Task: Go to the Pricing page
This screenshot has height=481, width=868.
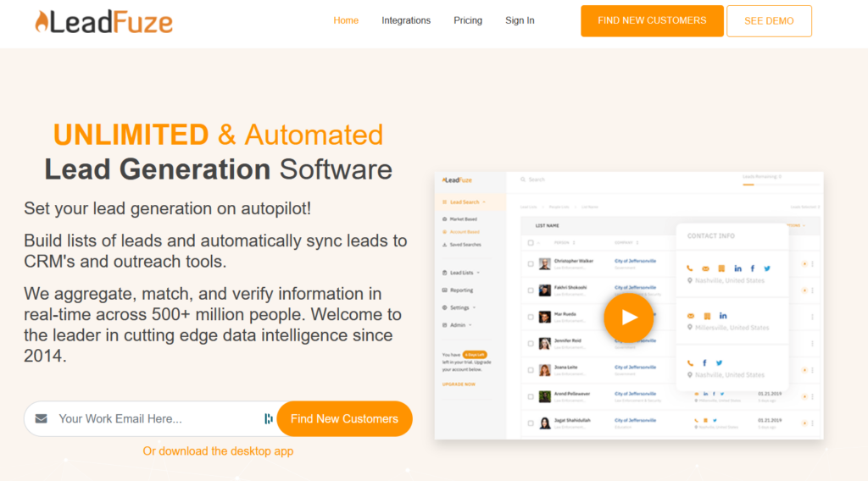Action: point(468,20)
